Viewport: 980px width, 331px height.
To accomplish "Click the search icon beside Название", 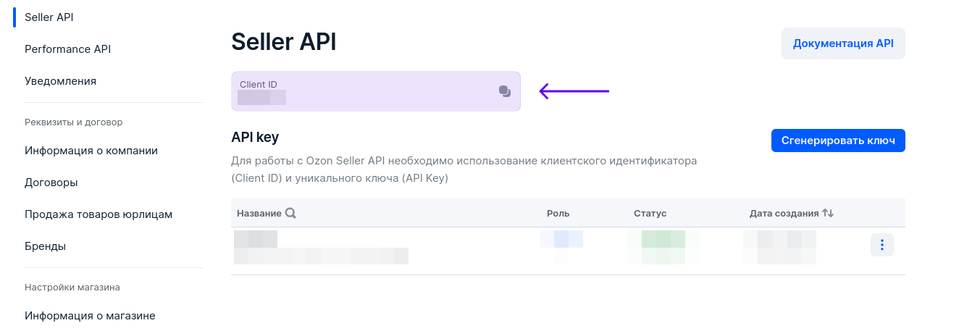I will [x=290, y=213].
